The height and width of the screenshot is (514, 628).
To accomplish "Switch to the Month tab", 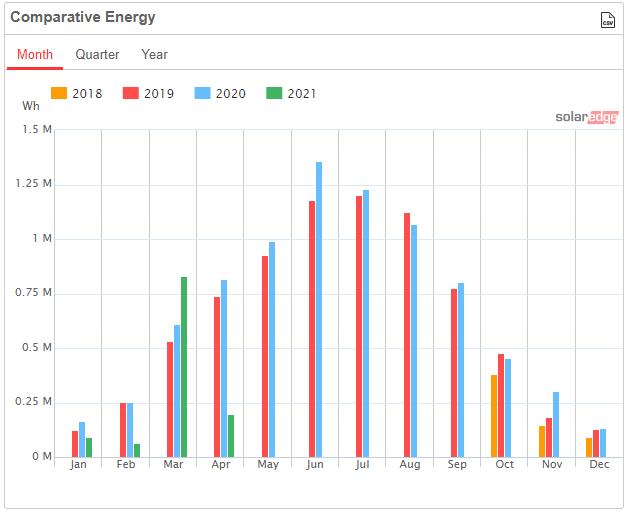I will (35, 55).
